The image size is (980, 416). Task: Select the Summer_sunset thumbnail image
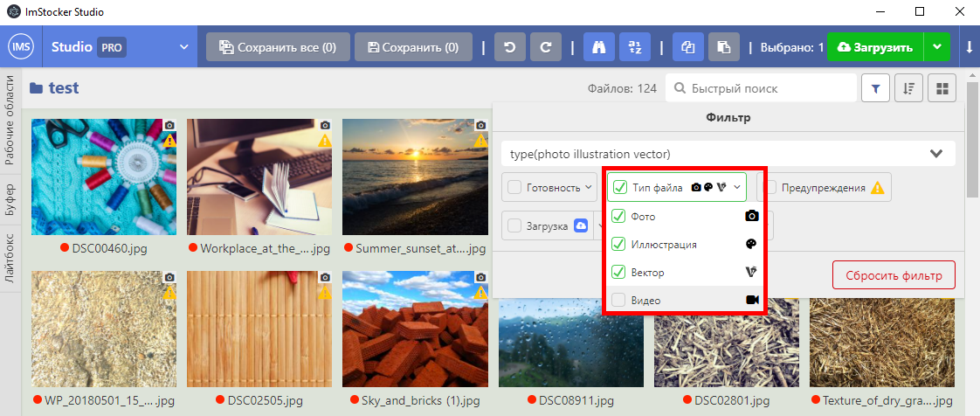(x=415, y=177)
